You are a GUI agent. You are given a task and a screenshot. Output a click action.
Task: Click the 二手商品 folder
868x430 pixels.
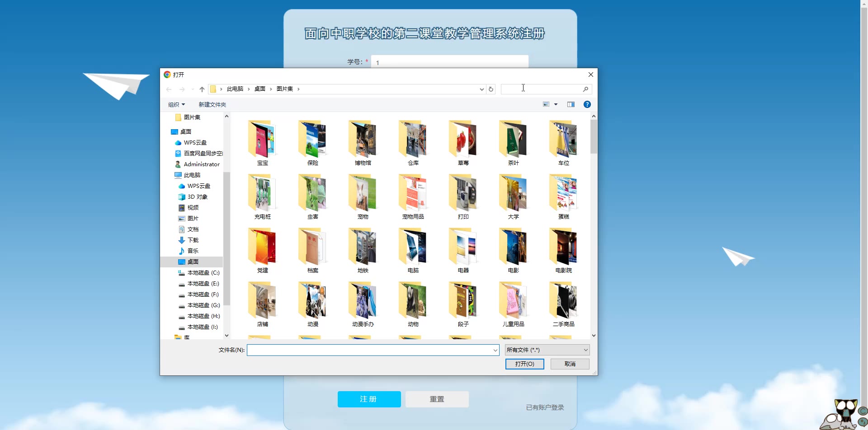coord(564,304)
